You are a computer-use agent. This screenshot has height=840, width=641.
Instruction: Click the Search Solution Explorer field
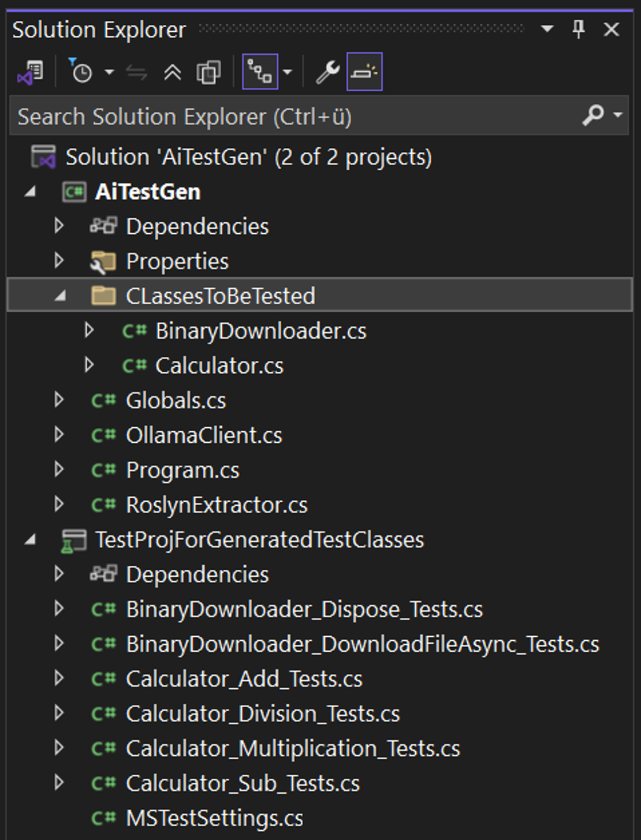(x=289, y=117)
